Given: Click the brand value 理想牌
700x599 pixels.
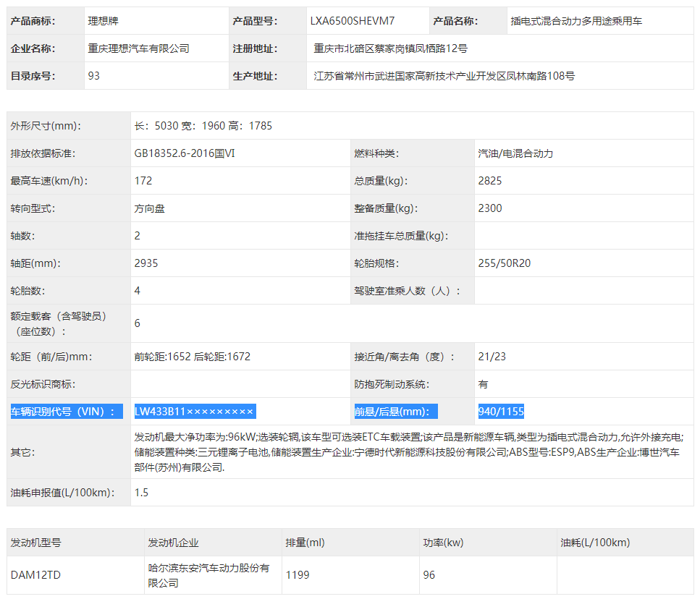Looking at the screenshot, I should (x=103, y=21).
